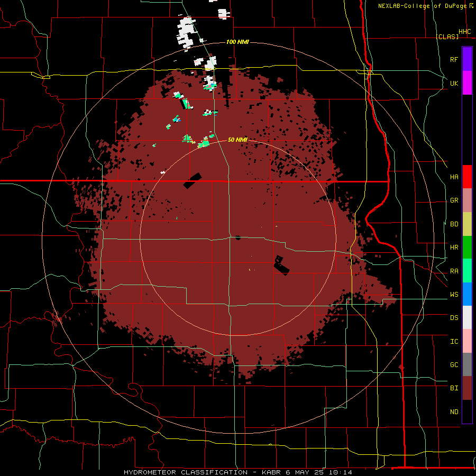Select the GR pink-brown legend swatch

[x=467, y=200]
